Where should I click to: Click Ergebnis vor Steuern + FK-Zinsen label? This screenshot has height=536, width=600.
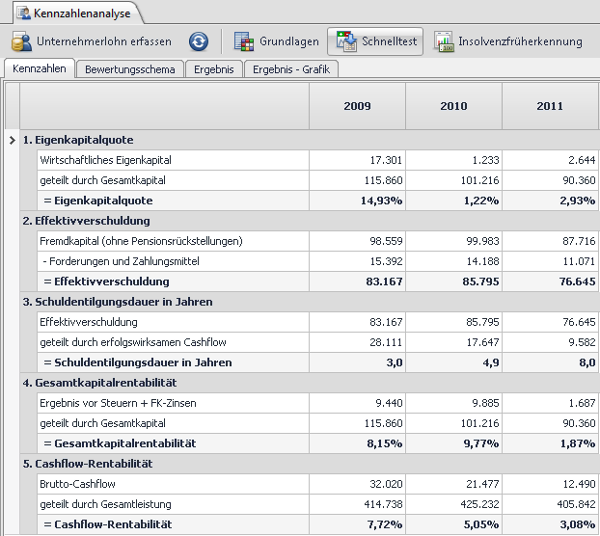[x=118, y=403]
